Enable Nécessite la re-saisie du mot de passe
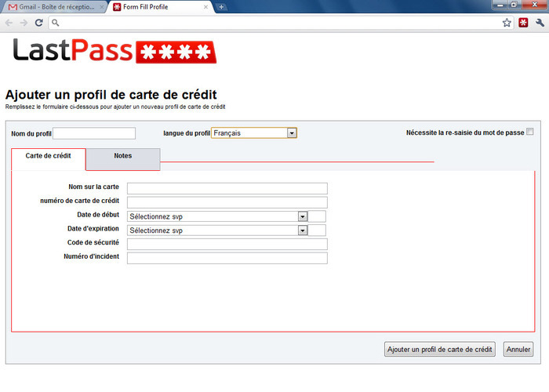Image resolution: width=549 pixels, height=392 pixels. [x=530, y=132]
